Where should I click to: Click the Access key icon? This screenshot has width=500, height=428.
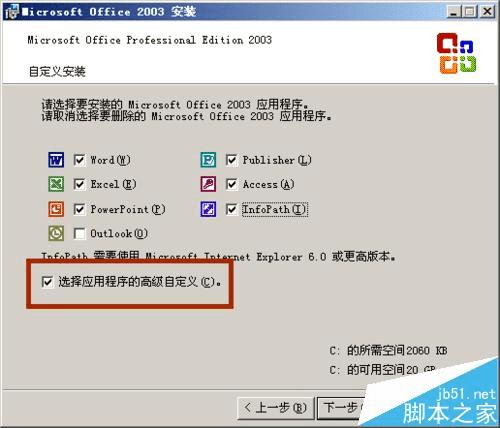pyautogui.click(x=208, y=184)
